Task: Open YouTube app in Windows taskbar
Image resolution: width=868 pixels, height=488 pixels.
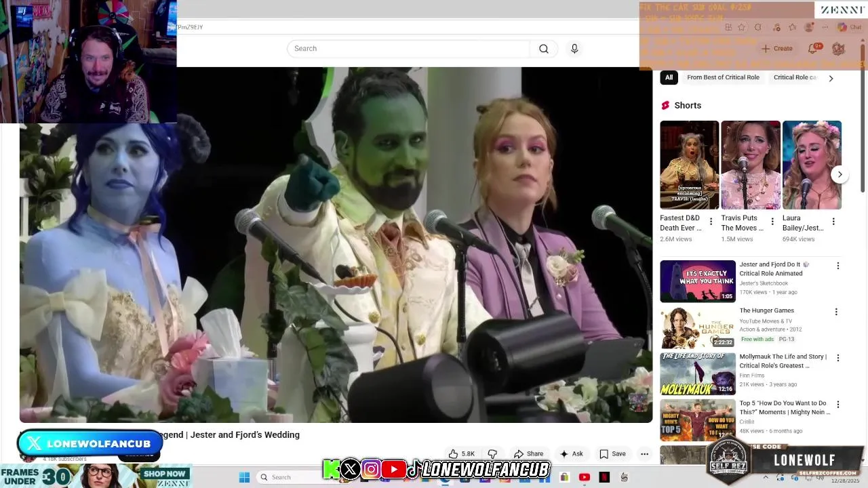Action: (x=584, y=477)
